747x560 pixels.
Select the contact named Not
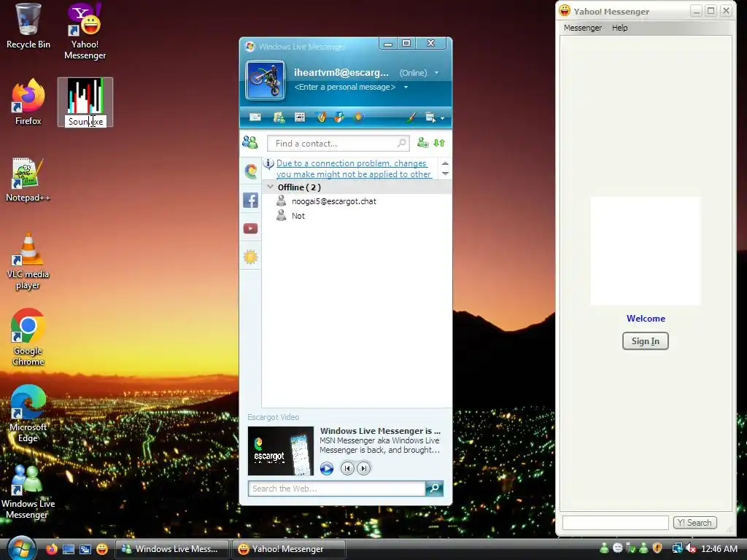coord(298,216)
